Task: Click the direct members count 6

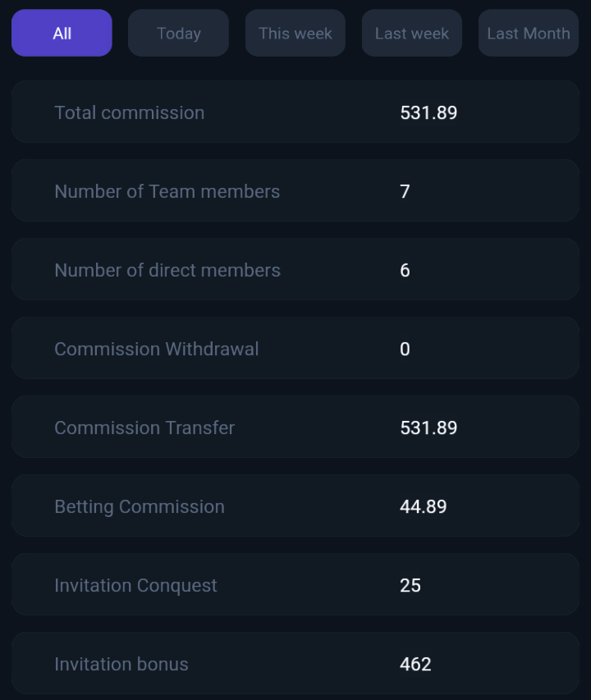Action: pos(405,271)
